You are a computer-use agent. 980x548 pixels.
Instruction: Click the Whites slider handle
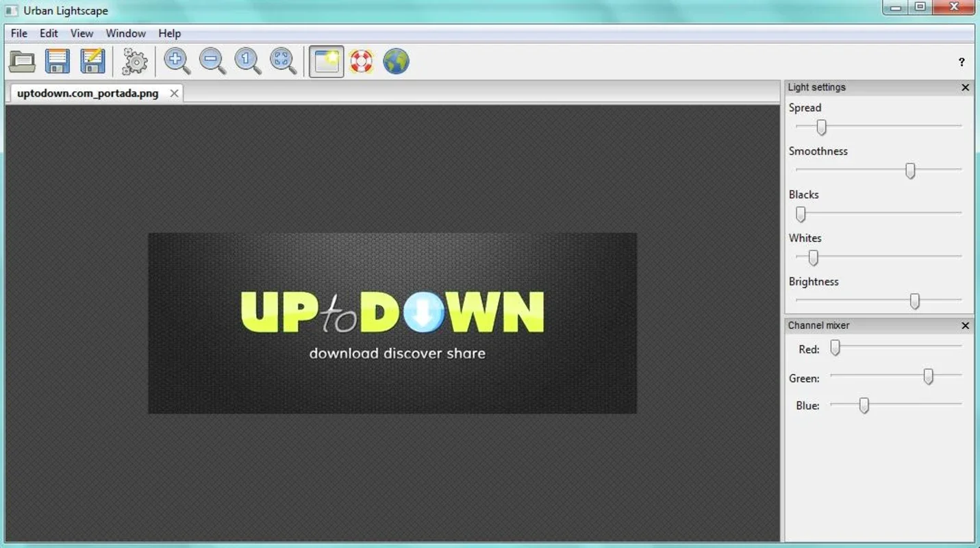tap(813, 258)
